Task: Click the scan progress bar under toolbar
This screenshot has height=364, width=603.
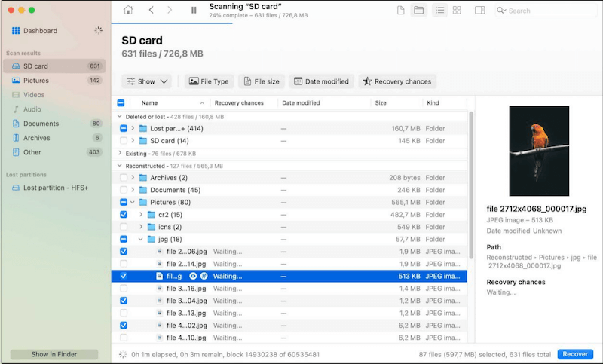Action: (172, 23)
